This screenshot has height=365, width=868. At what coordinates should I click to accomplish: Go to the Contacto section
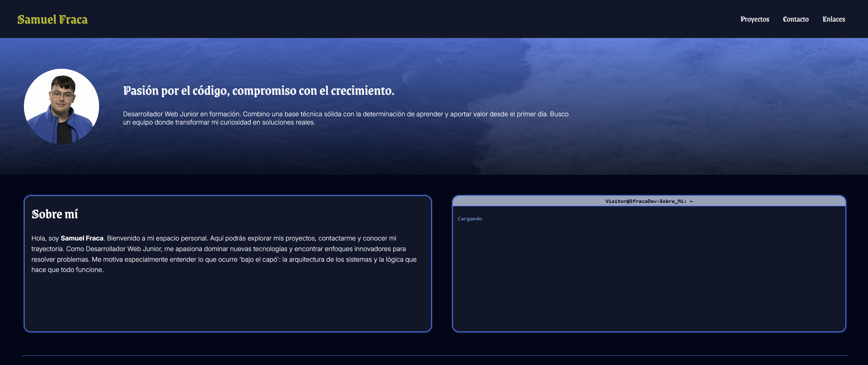click(796, 19)
